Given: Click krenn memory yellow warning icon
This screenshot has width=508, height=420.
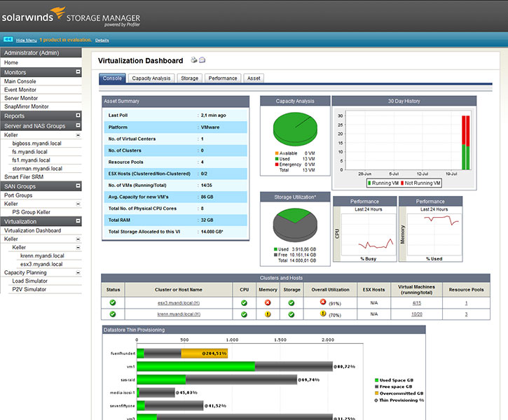Looking at the screenshot, I should (268, 314).
